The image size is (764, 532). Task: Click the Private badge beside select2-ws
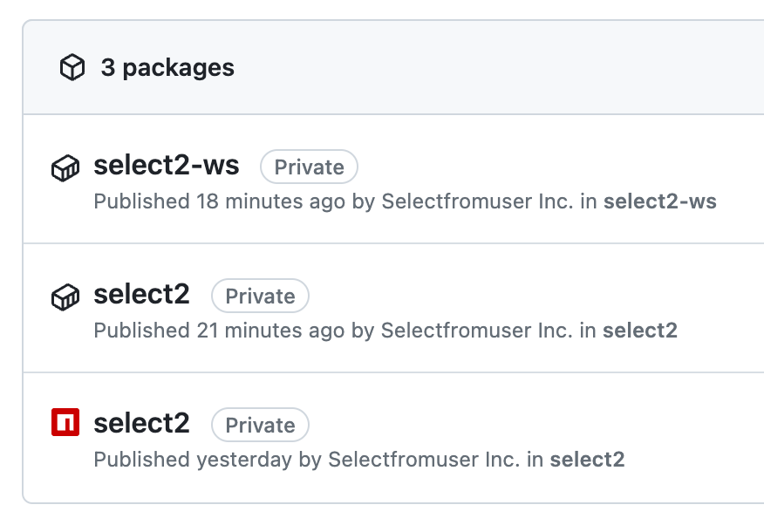coord(309,167)
